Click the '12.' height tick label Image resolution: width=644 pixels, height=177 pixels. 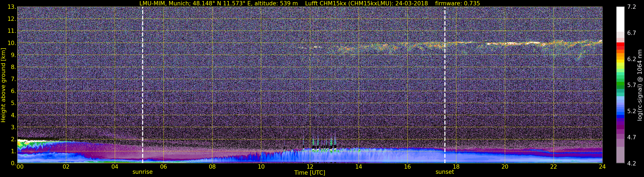tap(12, 19)
